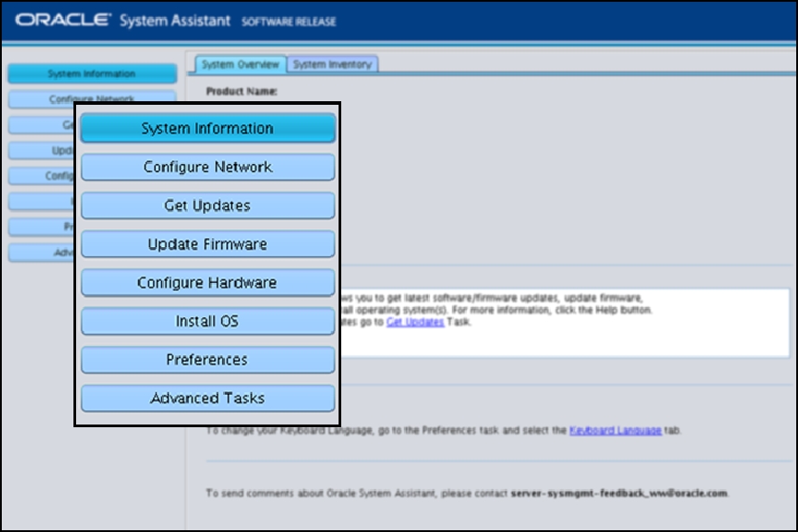The image size is (798, 532).
Task: Follow the Get Updates hyperlink in the description
Action: coord(415,322)
